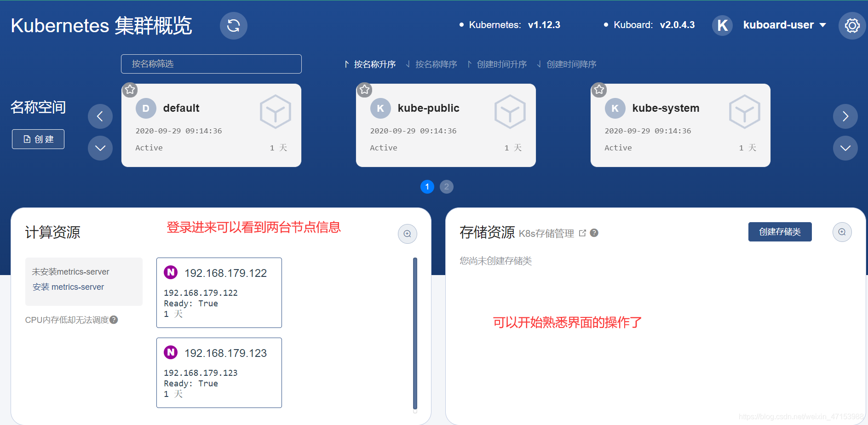868x425 pixels.
Task: Click help icon beside CPU内存低却无法调度
Action: 114,320
